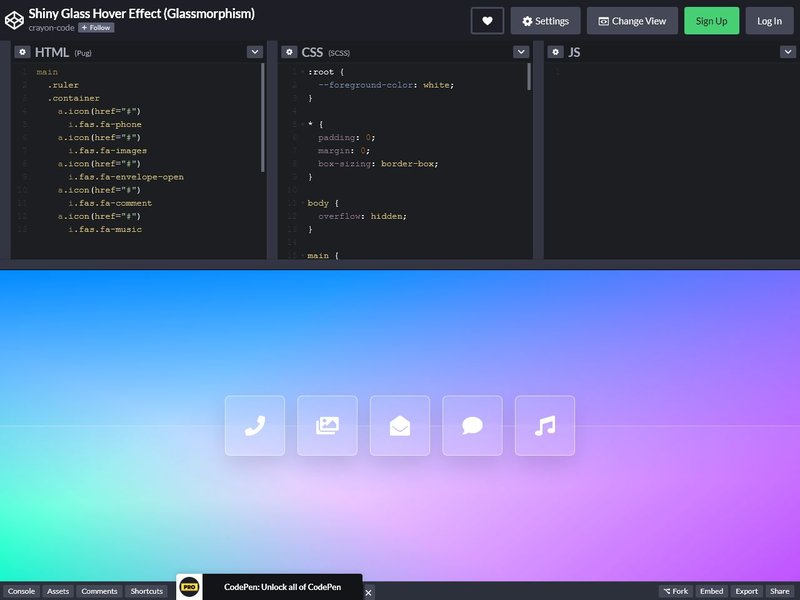Open the Assets panel
The height and width of the screenshot is (600, 800).
(58, 591)
